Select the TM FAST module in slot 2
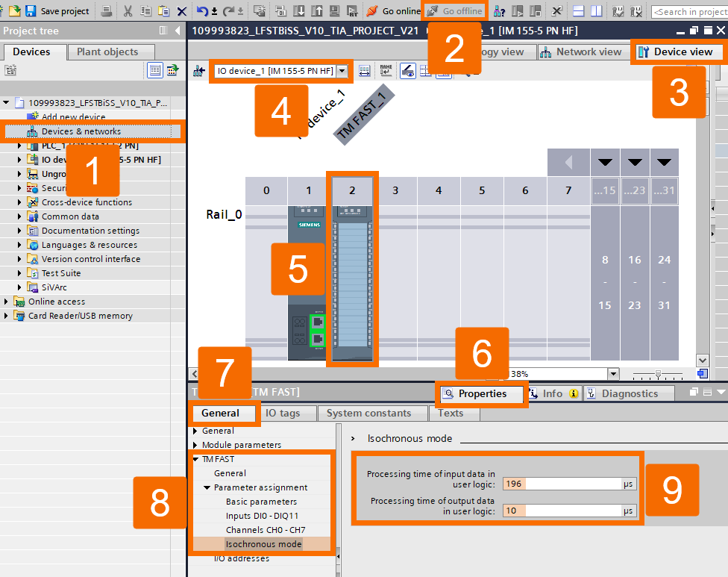Image resolution: width=728 pixels, height=577 pixels. click(352, 284)
